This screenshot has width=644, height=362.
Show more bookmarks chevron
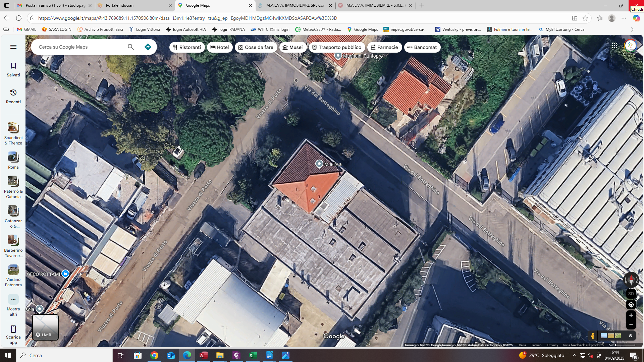point(632,29)
